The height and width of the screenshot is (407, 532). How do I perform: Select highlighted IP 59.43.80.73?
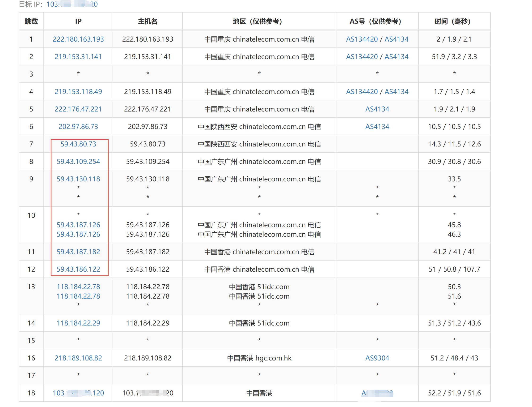tap(78, 144)
